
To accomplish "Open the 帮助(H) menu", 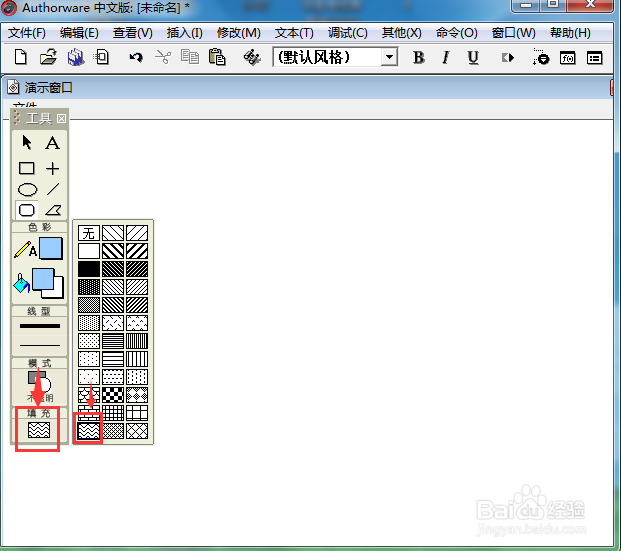I will click(570, 33).
